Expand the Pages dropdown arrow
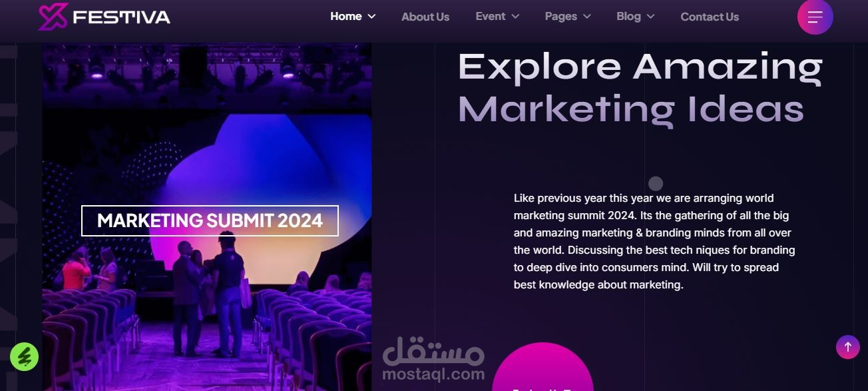868x391 pixels. point(586,17)
